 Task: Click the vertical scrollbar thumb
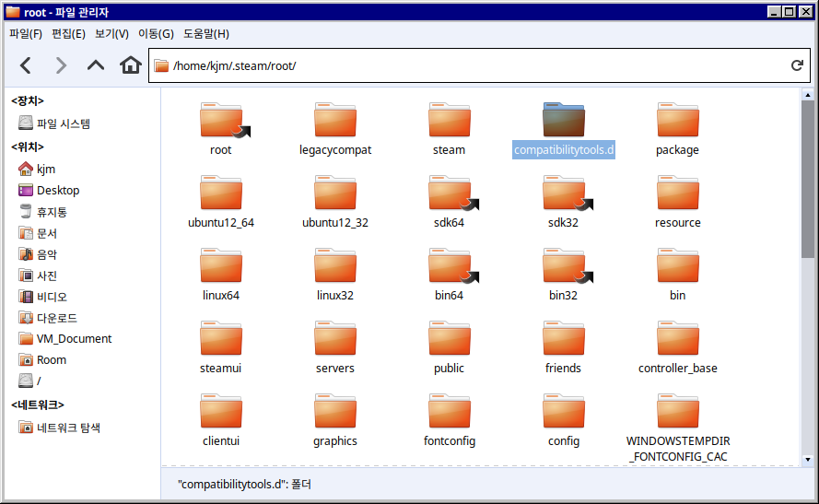pos(808,179)
